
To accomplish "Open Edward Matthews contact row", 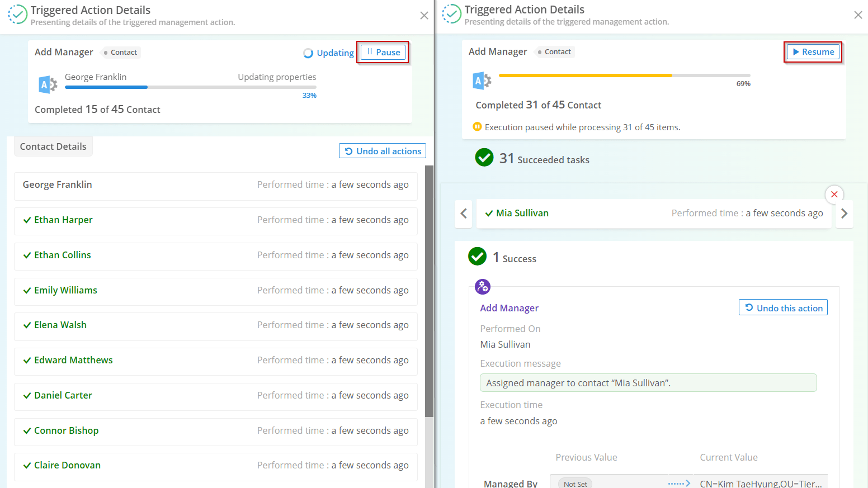I will [x=216, y=361].
